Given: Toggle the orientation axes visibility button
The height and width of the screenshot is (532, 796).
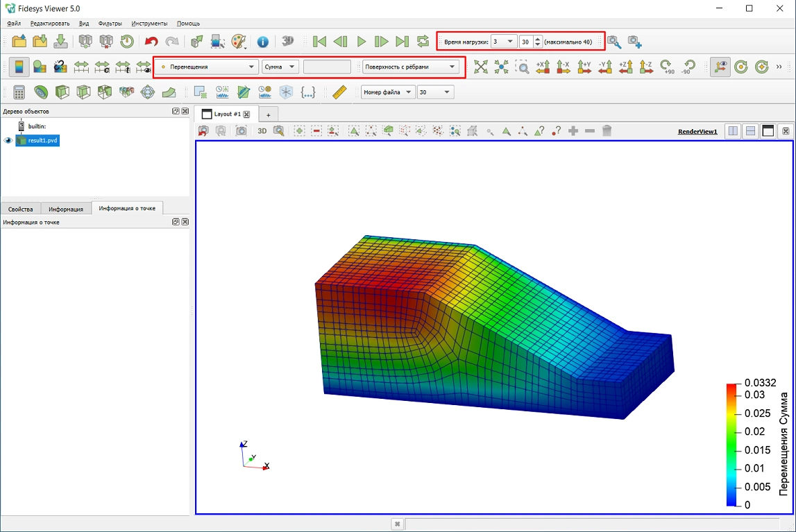Looking at the screenshot, I should [720, 67].
